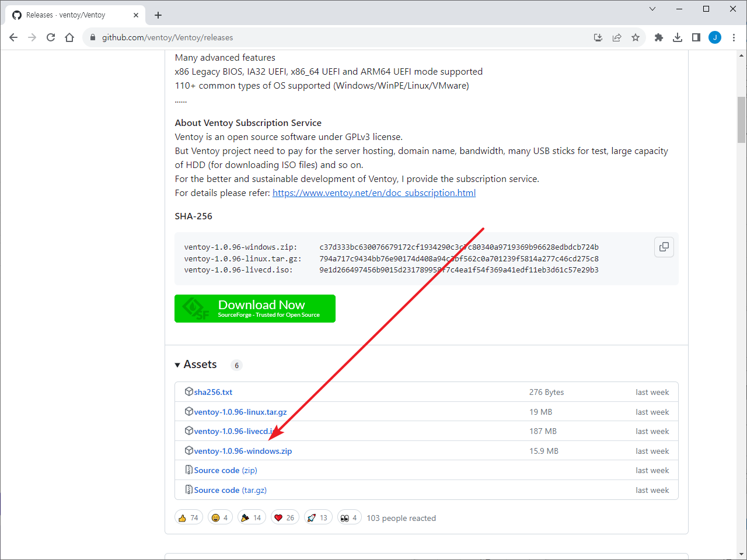Click the '103 people reacted' text

401,518
